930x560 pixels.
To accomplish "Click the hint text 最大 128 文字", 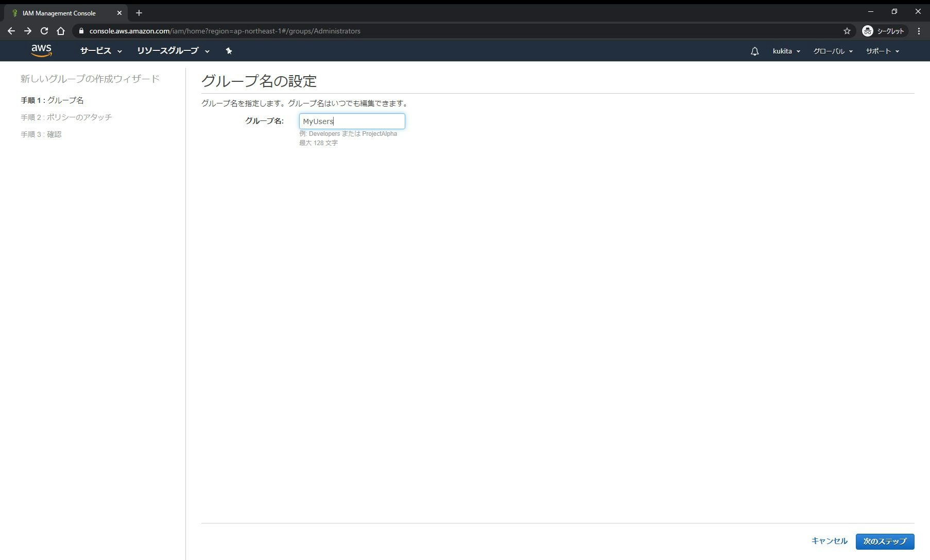I will pos(318,143).
